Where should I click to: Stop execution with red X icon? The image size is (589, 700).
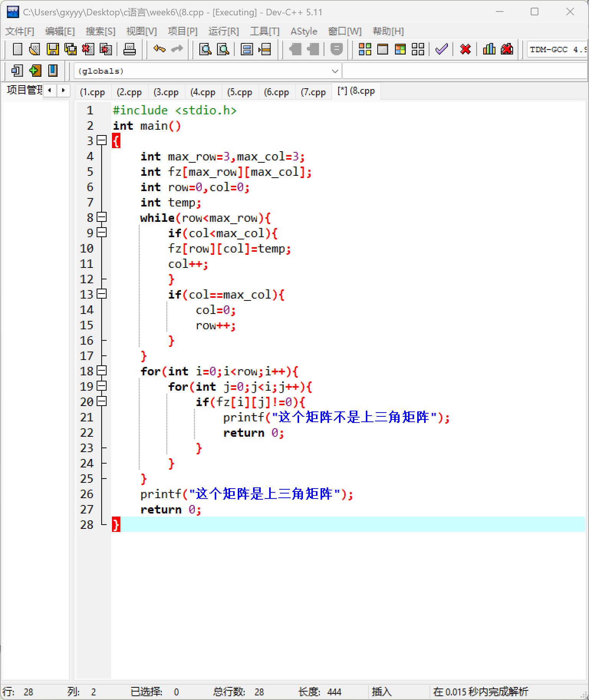465,49
